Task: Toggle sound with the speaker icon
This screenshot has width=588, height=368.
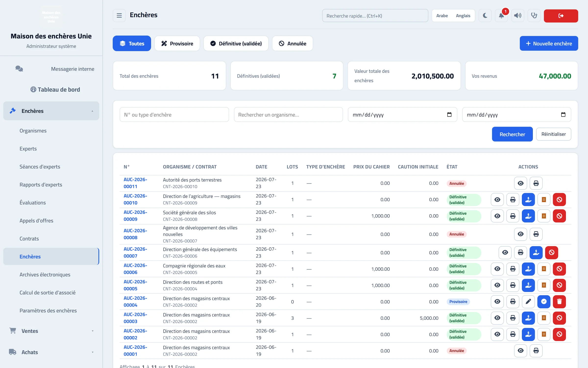Action: point(518,16)
